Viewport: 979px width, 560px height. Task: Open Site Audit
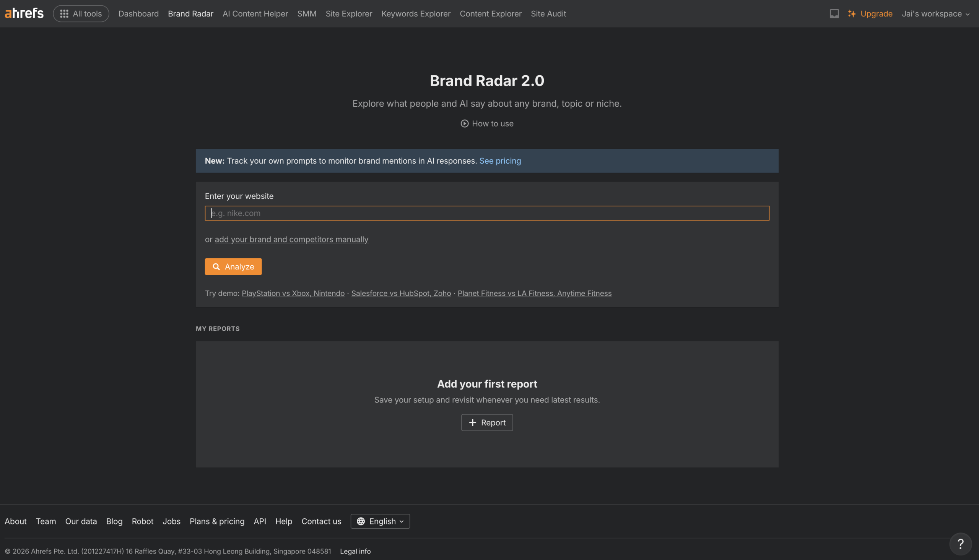548,13
